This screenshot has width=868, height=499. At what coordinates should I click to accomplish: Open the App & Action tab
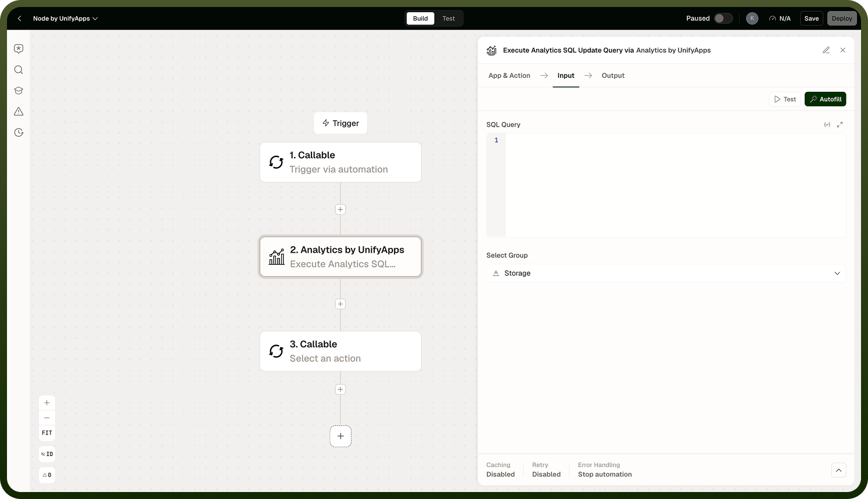tap(510, 76)
